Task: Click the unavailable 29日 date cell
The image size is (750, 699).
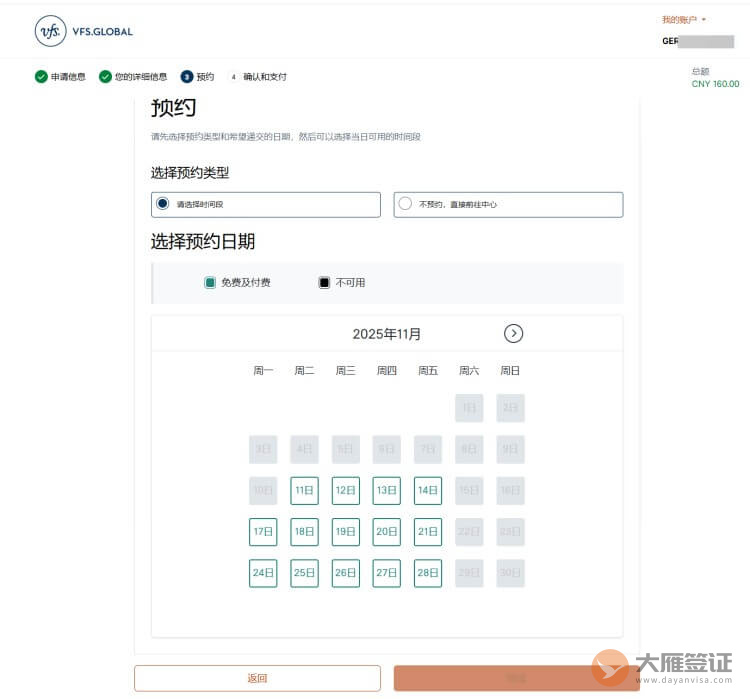Action: click(x=469, y=573)
